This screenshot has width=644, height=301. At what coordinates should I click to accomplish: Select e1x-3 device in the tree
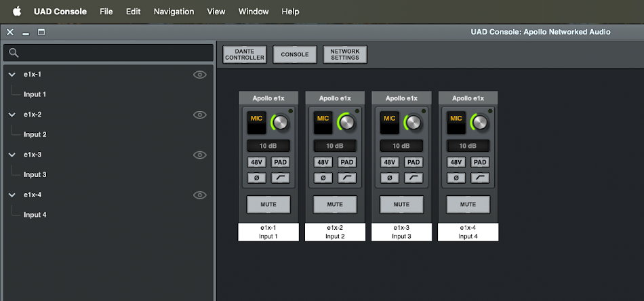(x=33, y=155)
